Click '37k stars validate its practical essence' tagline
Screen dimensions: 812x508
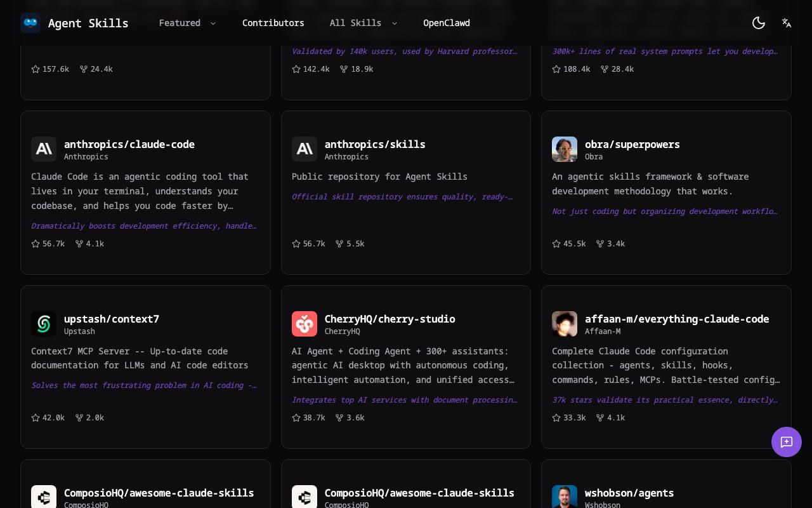click(x=665, y=400)
